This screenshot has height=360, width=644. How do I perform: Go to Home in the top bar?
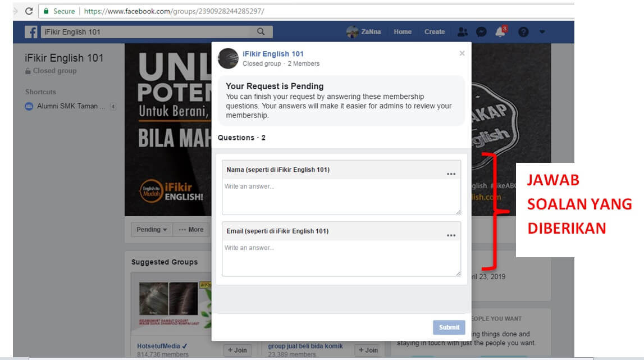pos(403,31)
